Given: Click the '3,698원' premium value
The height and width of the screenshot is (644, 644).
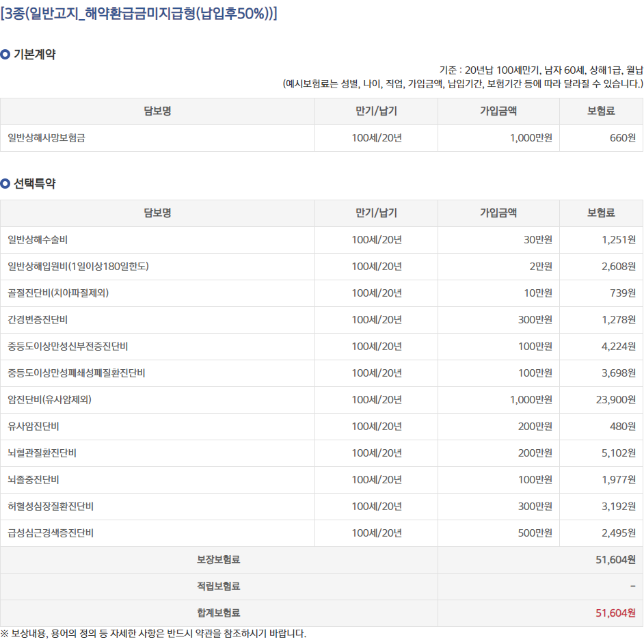Looking at the screenshot, I should [619, 373].
